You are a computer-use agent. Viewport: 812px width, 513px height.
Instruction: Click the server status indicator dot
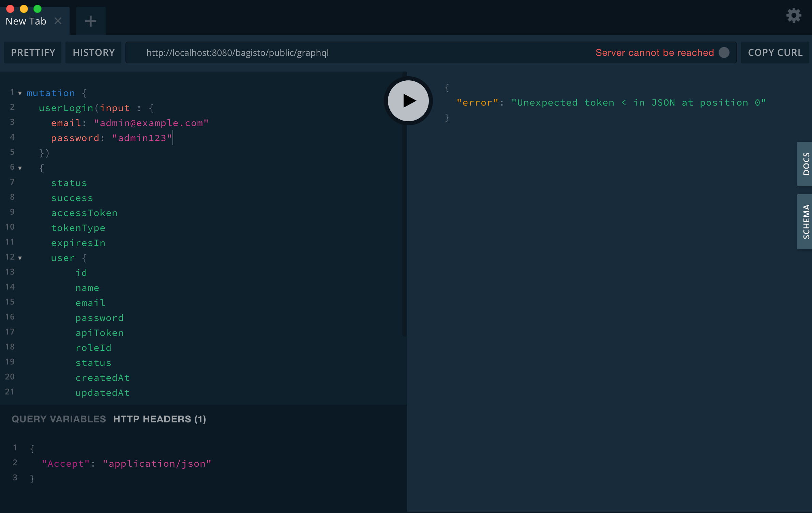[724, 52]
